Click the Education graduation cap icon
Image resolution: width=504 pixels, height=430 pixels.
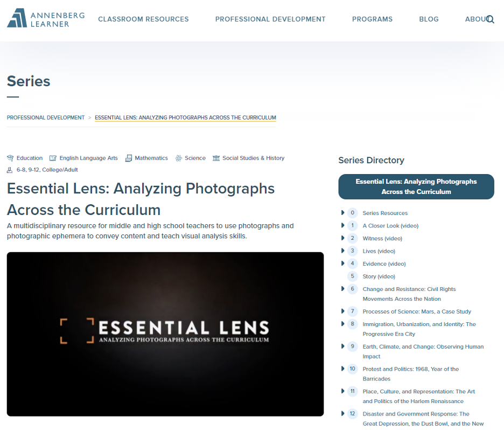click(10, 158)
